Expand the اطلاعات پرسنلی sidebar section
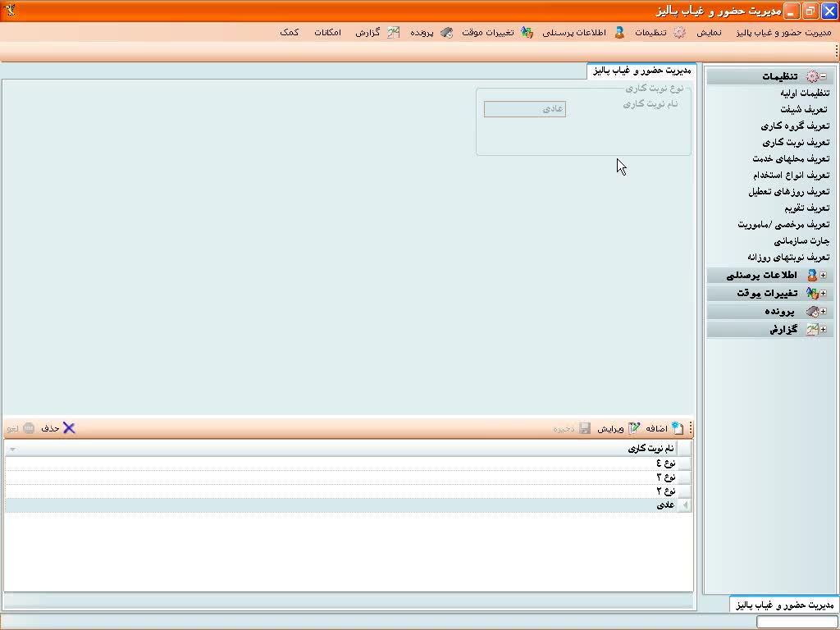The image size is (840, 630). click(x=823, y=276)
